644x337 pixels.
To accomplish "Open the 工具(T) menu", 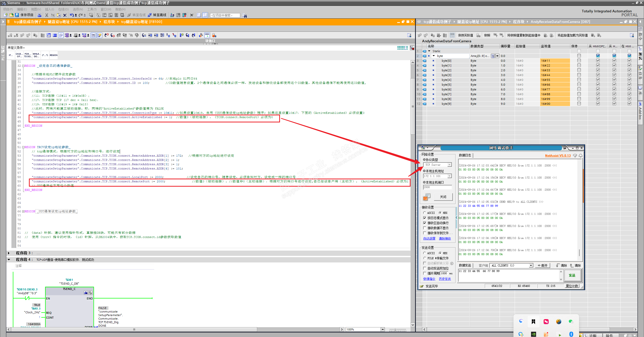I will (x=92, y=9).
